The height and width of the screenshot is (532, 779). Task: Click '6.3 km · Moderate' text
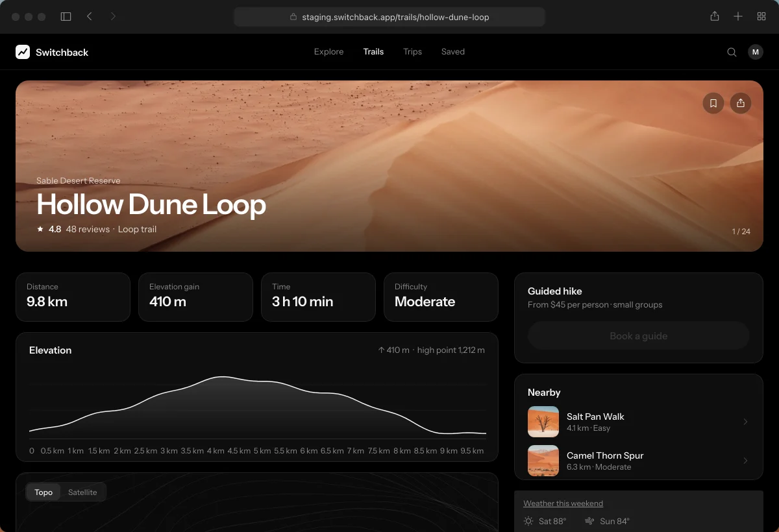599,467
